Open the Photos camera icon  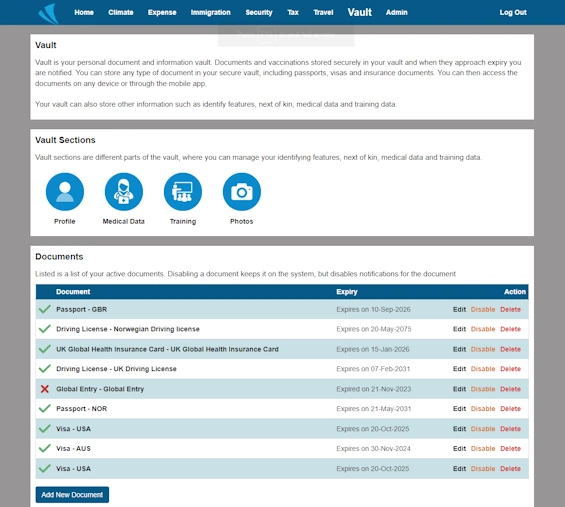[x=241, y=192]
